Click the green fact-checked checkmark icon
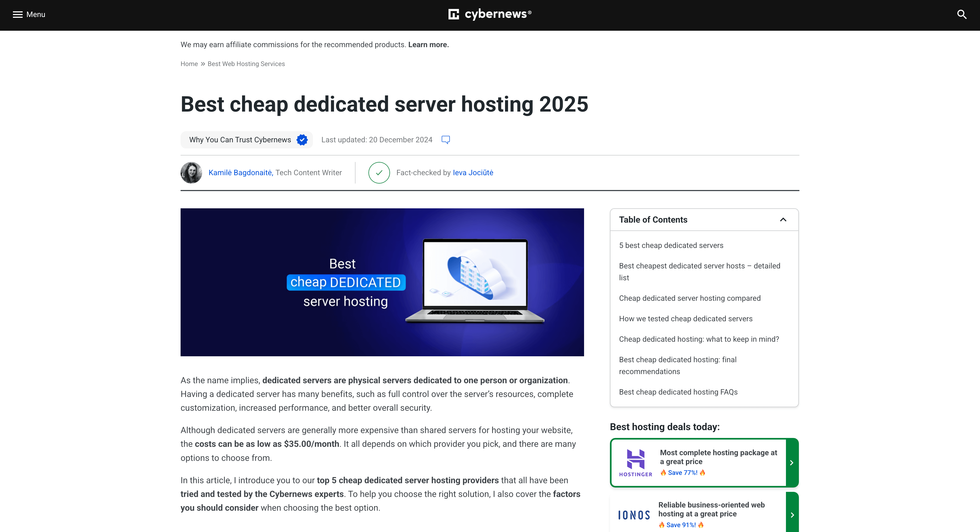Image resolution: width=980 pixels, height=532 pixels. (x=379, y=173)
